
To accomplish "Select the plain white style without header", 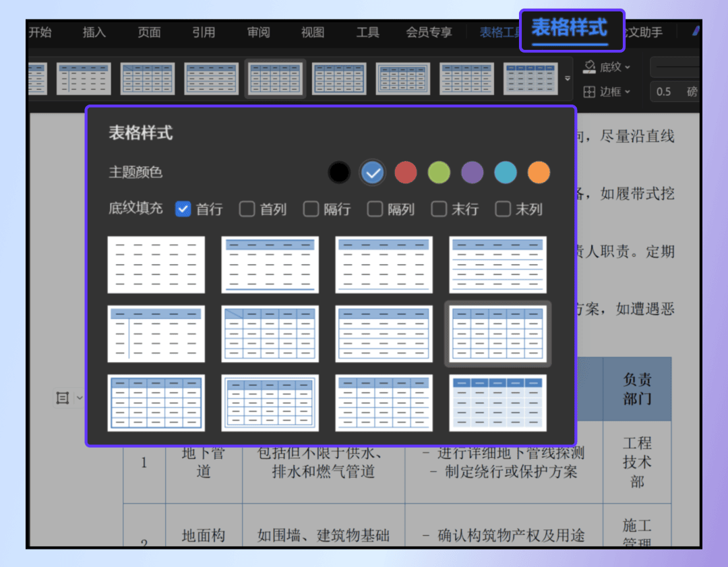I will [x=156, y=265].
